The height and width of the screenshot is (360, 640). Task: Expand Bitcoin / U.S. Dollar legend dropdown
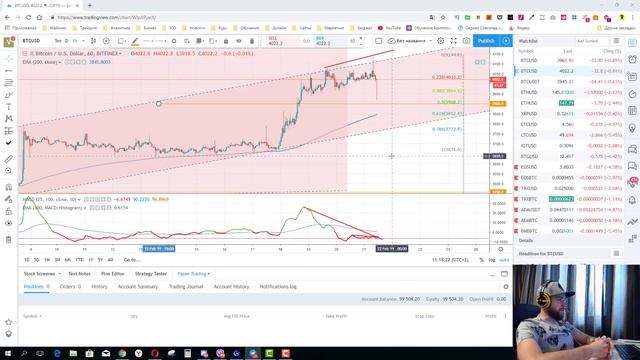120,53
